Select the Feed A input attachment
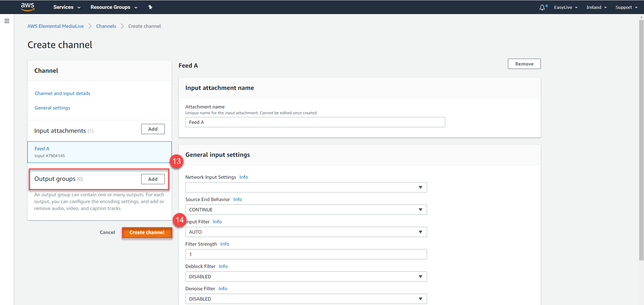Image resolution: width=644 pixels, height=305 pixels. coord(99,152)
